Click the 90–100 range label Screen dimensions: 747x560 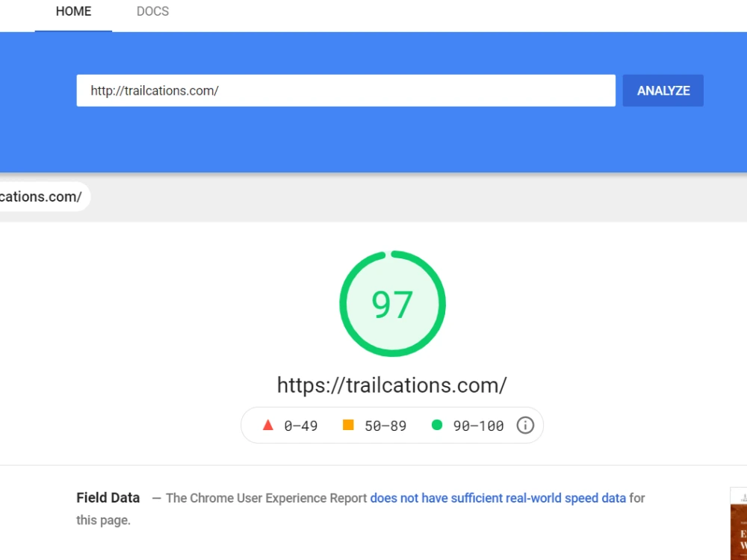[478, 426]
